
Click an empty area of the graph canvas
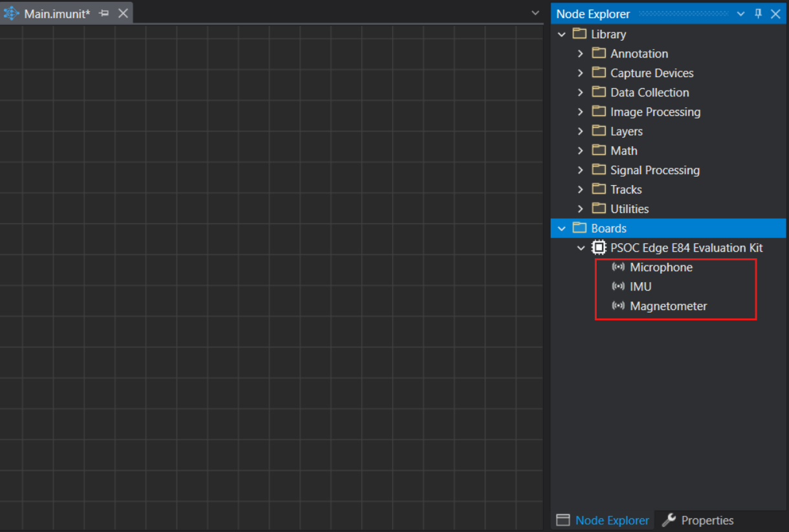pyautogui.click(x=259, y=259)
